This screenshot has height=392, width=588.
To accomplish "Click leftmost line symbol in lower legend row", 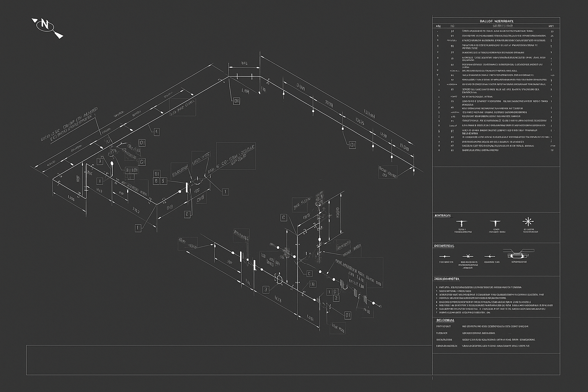I will [x=444, y=256].
